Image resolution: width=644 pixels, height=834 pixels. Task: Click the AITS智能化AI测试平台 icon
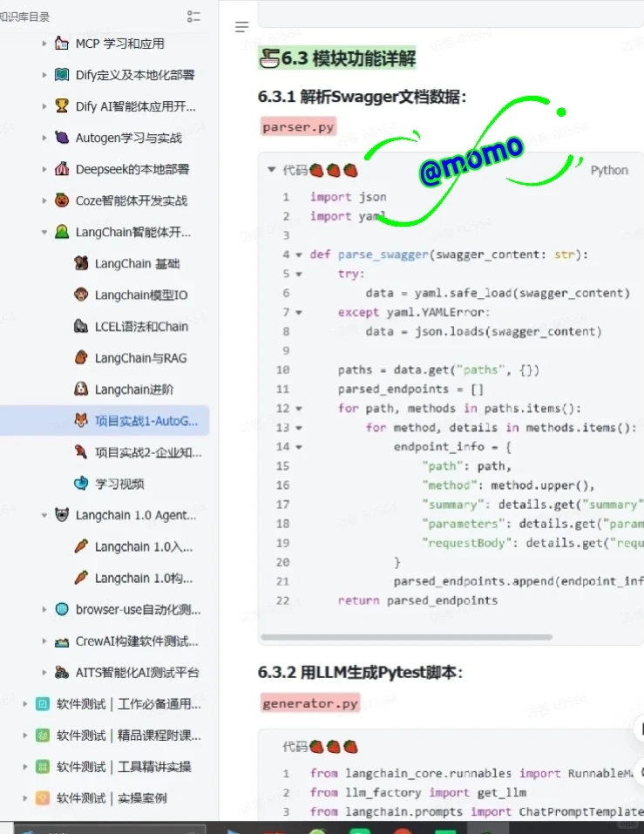pos(62,672)
